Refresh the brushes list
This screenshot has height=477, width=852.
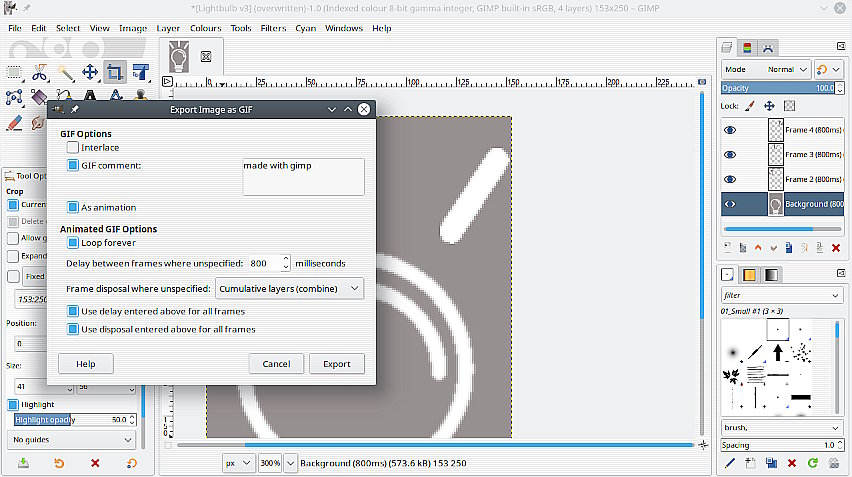coord(813,463)
